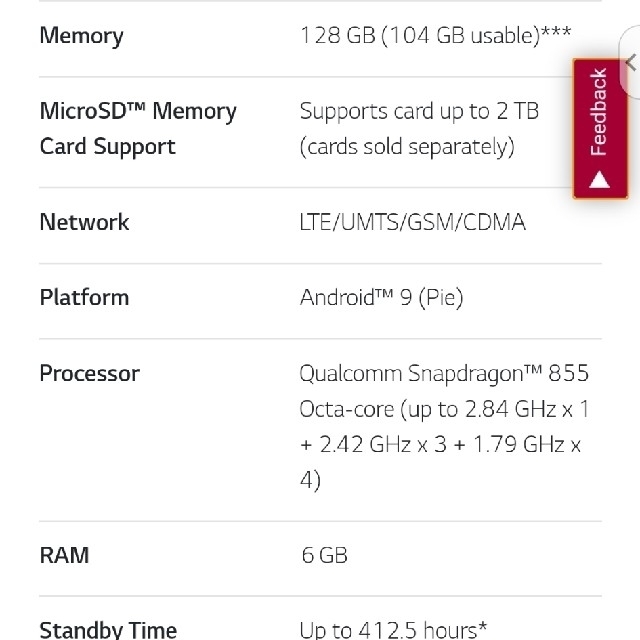Select the Platform row label
The width and height of the screenshot is (640, 640).
[84, 297]
